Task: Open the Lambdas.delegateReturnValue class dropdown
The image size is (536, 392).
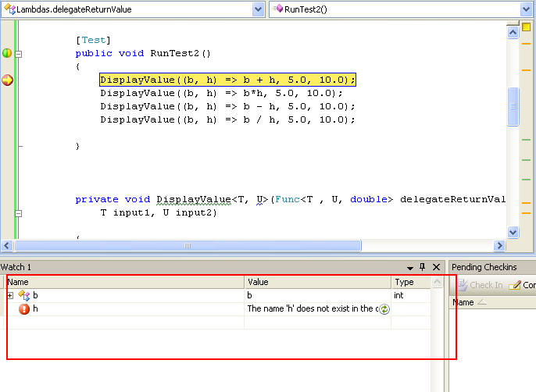Action: [x=259, y=9]
